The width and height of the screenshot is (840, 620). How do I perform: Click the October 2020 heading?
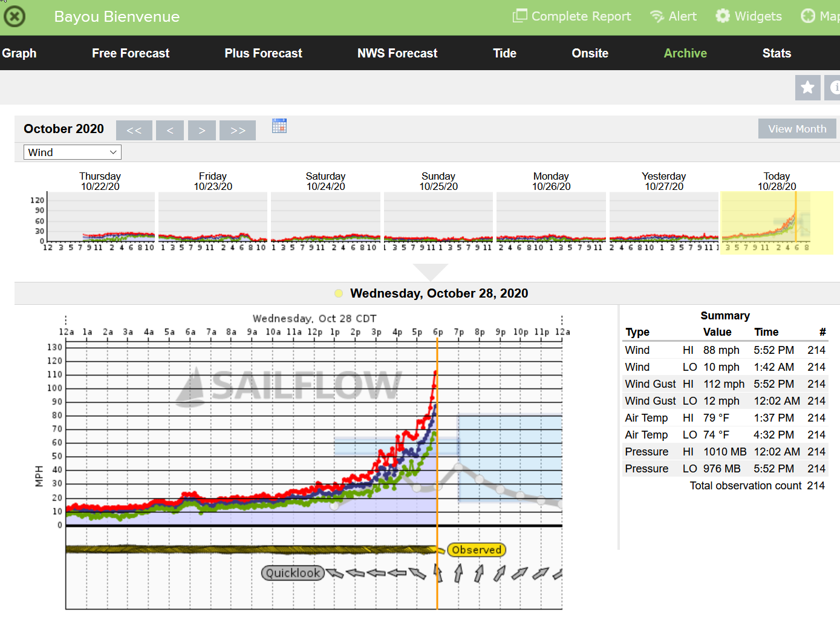click(63, 129)
